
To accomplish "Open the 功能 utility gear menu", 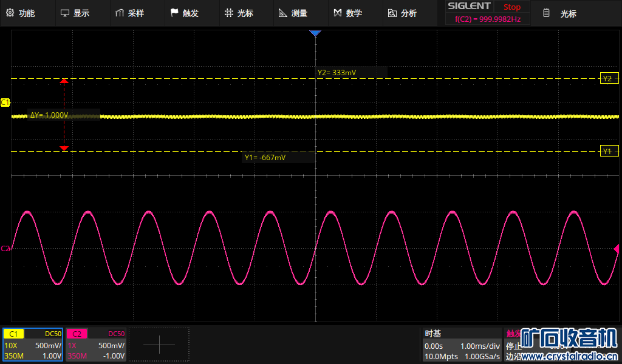I will [20, 13].
